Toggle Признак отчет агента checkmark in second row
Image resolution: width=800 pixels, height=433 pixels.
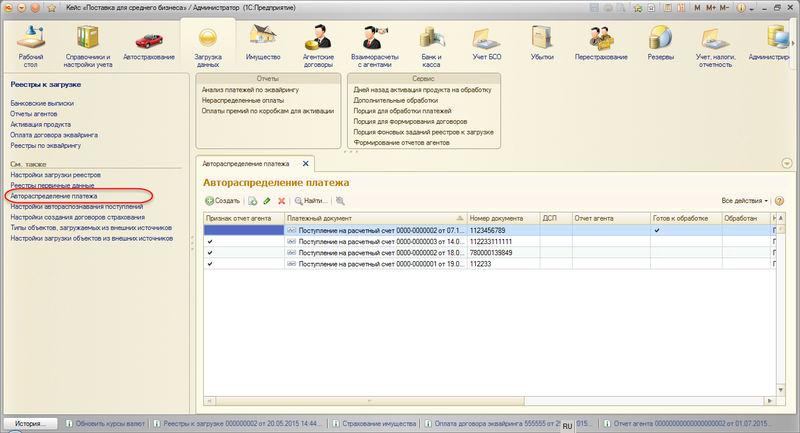coord(210,242)
